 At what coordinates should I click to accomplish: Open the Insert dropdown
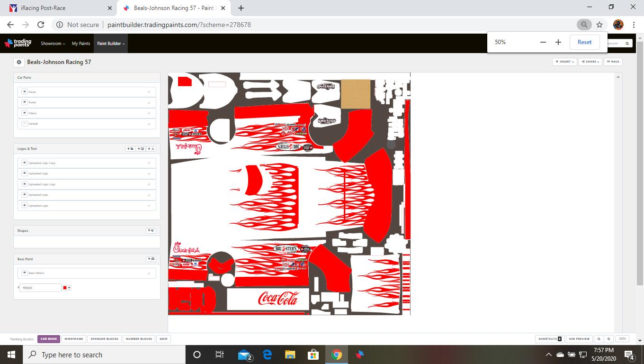coord(564,62)
